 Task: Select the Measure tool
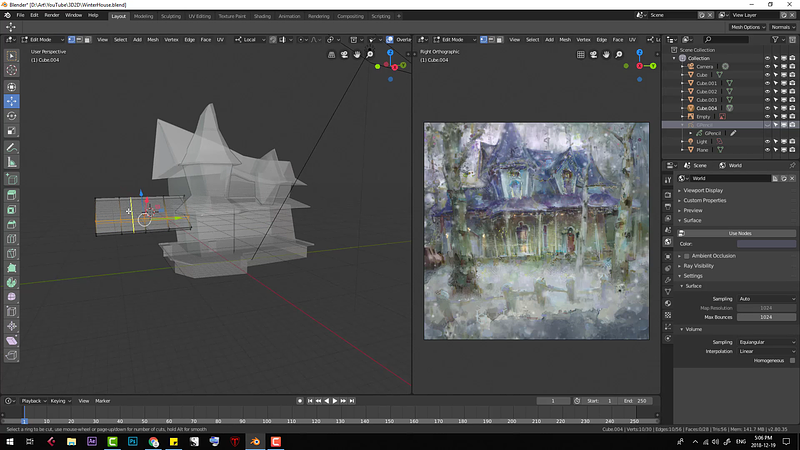pyautogui.click(x=11, y=163)
